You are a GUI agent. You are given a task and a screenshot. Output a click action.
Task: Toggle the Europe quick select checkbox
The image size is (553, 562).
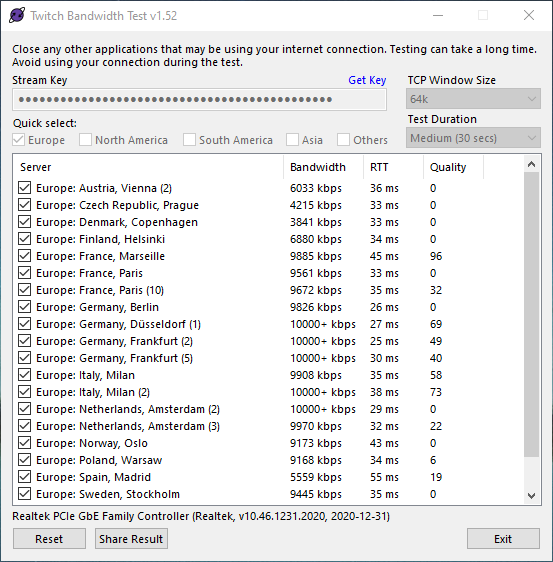tap(19, 140)
